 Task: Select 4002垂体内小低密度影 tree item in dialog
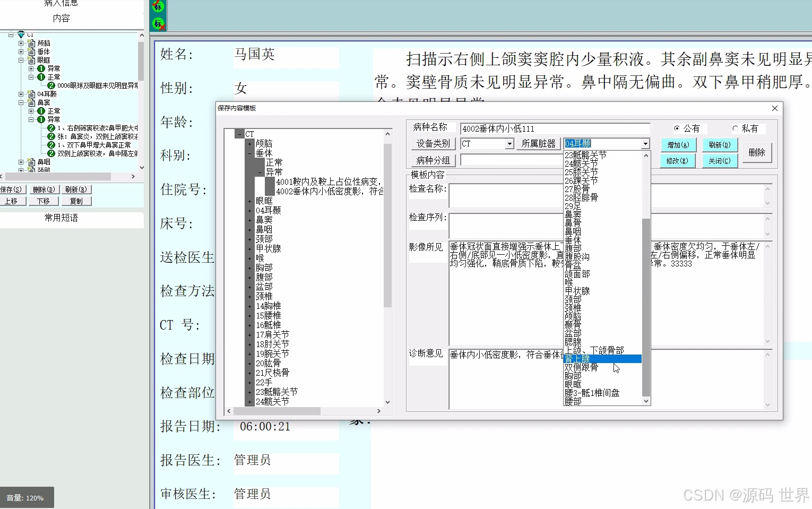(330, 191)
